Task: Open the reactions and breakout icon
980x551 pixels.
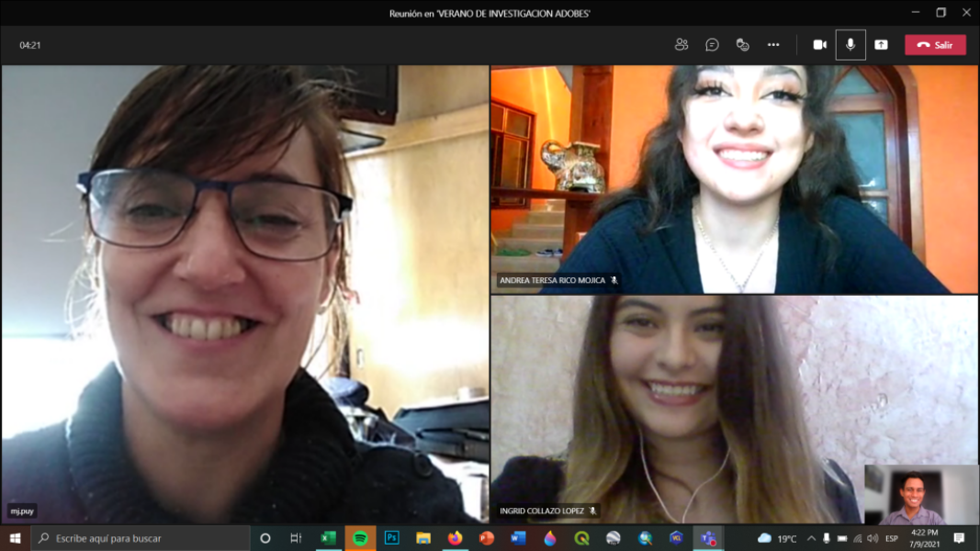Action: 742,45
